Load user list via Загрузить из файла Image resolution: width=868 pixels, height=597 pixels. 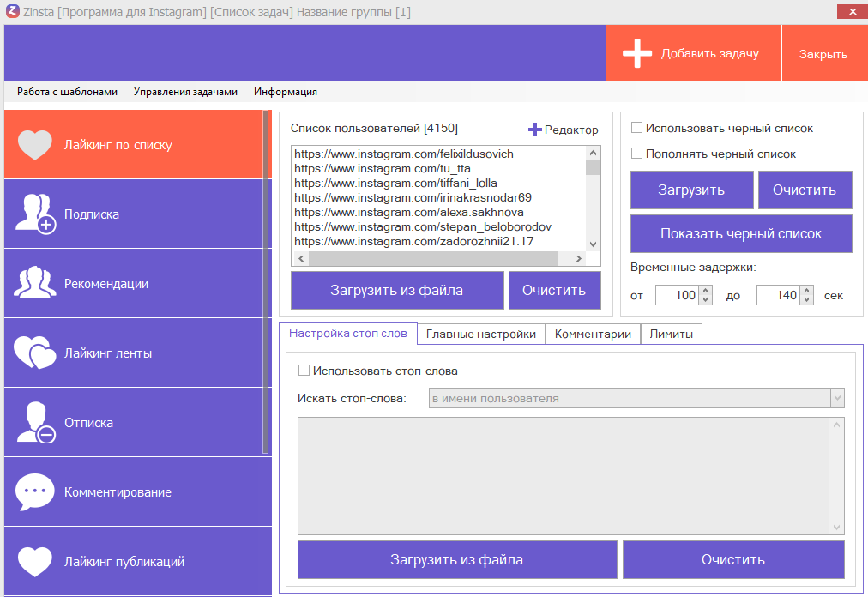click(397, 290)
